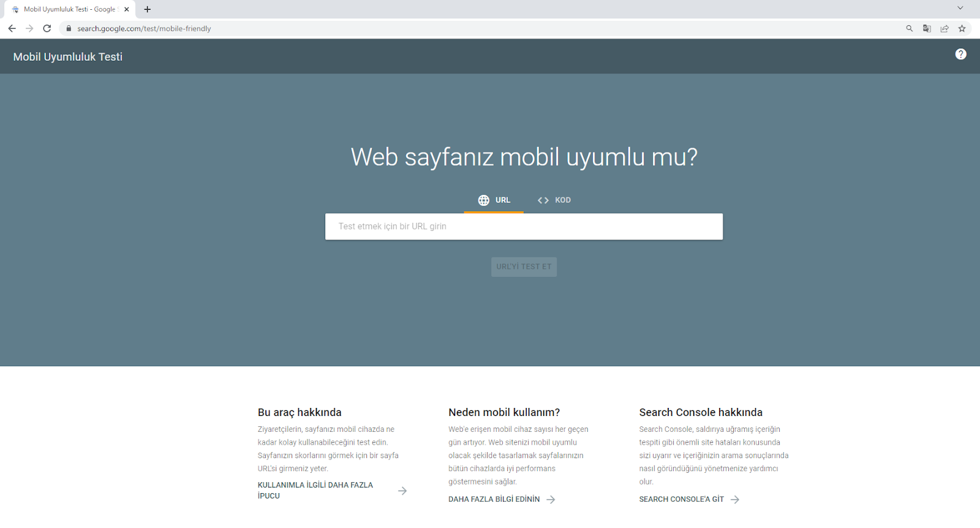980x528 pixels.
Task: Click the URL'Yİ TEST ET button
Action: tap(524, 266)
